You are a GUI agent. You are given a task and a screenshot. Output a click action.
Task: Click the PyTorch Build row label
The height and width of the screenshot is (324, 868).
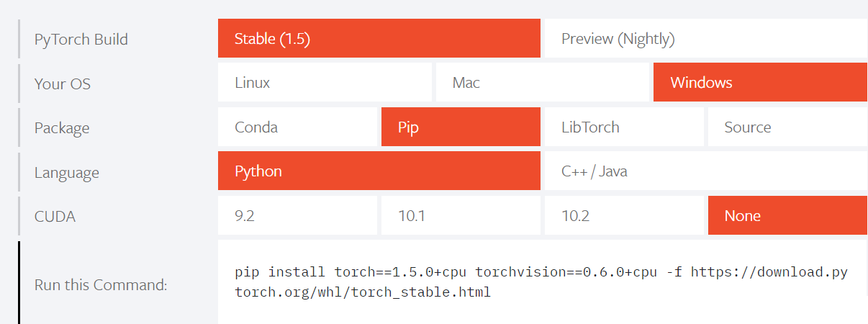(x=81, y=40)
